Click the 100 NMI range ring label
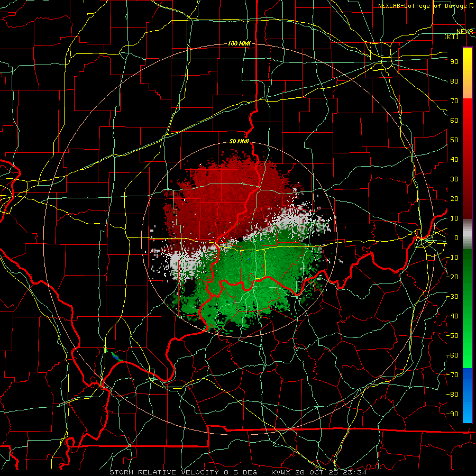The width and height of the screenshot is (476, 476). click(239, 44)
